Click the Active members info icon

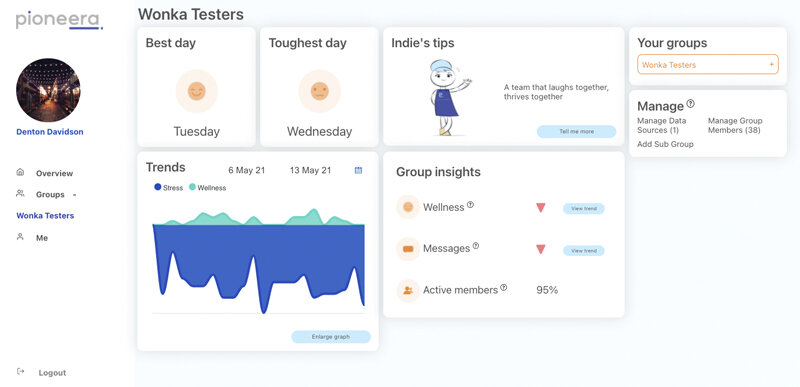click(x=504, y=287)
